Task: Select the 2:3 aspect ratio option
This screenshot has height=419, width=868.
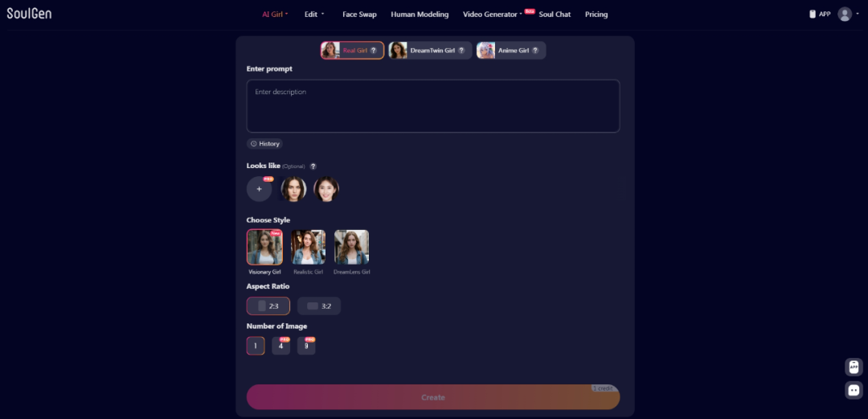Action: pyautogui.click(x=268, y=306)
